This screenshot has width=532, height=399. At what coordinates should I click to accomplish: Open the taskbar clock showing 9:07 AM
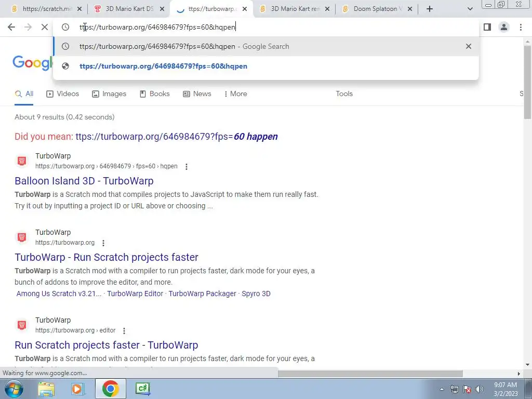pos(506,389)
